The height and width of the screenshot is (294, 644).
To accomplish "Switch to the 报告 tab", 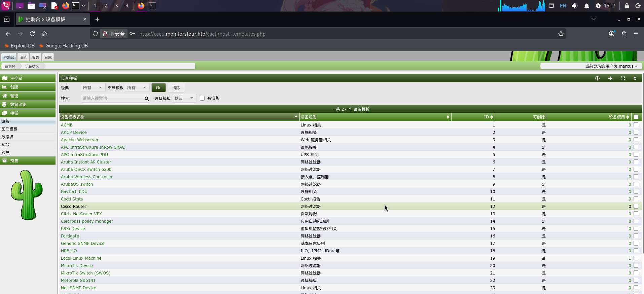I will (36, 57).
